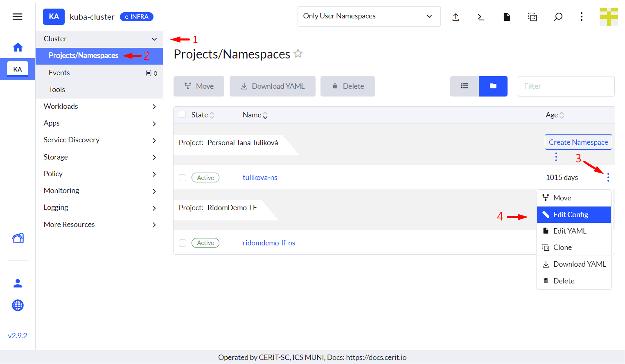Click the Download KubeConfig file icon

[x=507, y=17]
